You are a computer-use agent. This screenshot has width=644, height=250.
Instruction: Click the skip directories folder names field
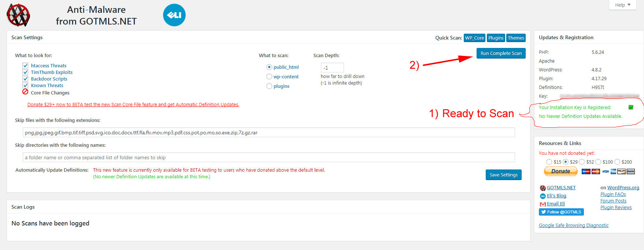tap(269, 157)
